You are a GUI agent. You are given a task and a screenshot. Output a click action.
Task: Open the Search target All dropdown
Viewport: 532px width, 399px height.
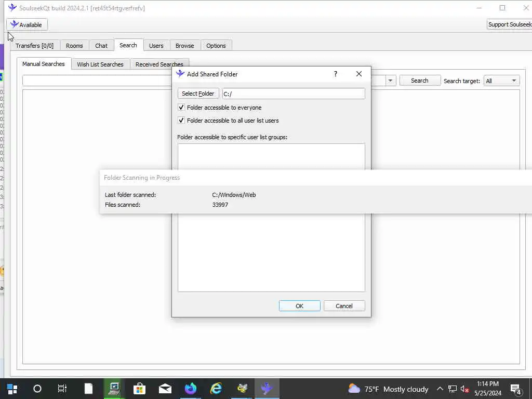tap(501, 81)
